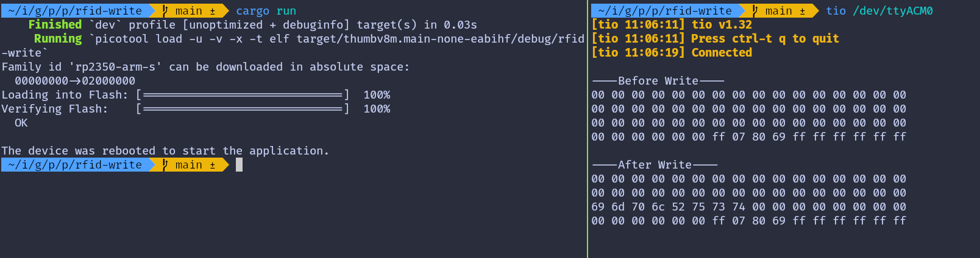Click the git branch icon in the top-left prompt

tap(165, 11)
